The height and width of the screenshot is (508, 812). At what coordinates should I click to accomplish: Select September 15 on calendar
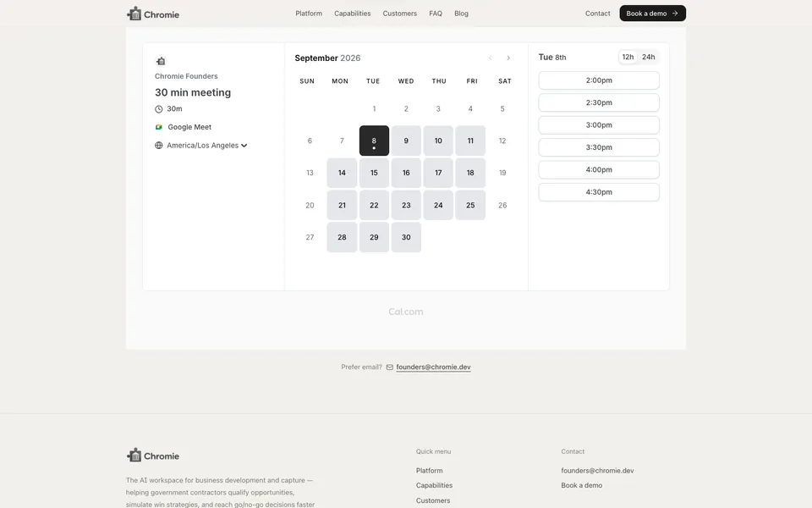click(x=374, y=173)
